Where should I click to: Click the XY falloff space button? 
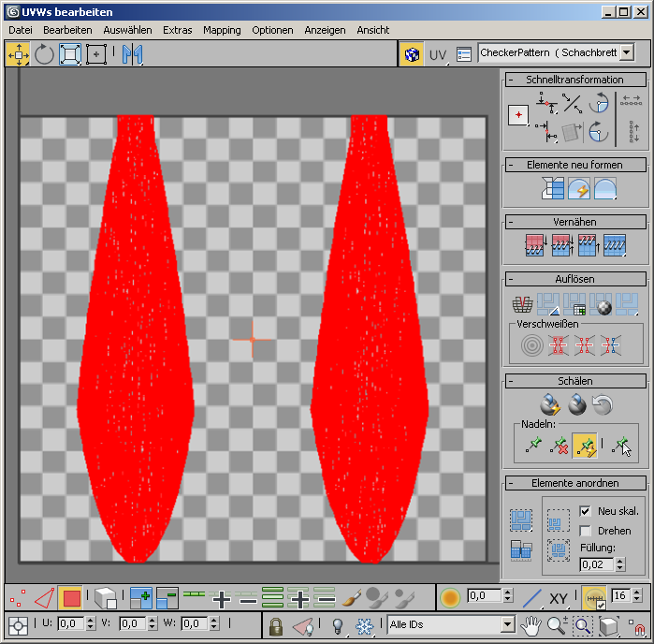558,598
